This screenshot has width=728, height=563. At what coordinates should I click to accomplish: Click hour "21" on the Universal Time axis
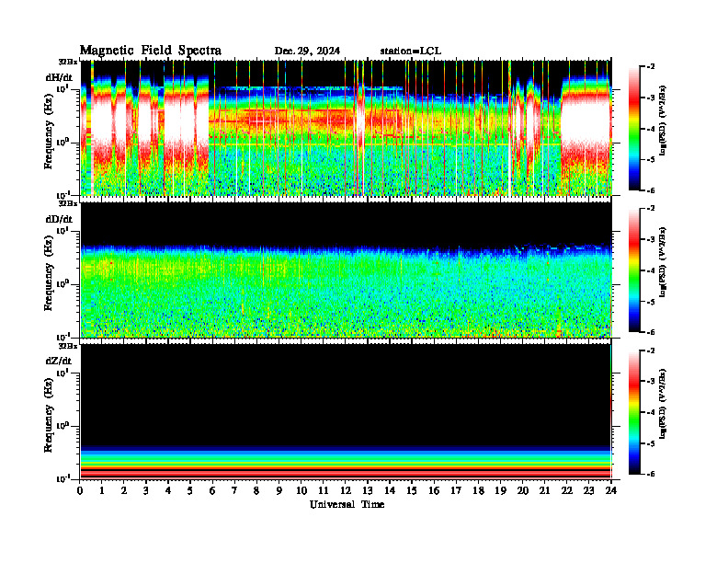pyautogui.click(x=544, y=490)
